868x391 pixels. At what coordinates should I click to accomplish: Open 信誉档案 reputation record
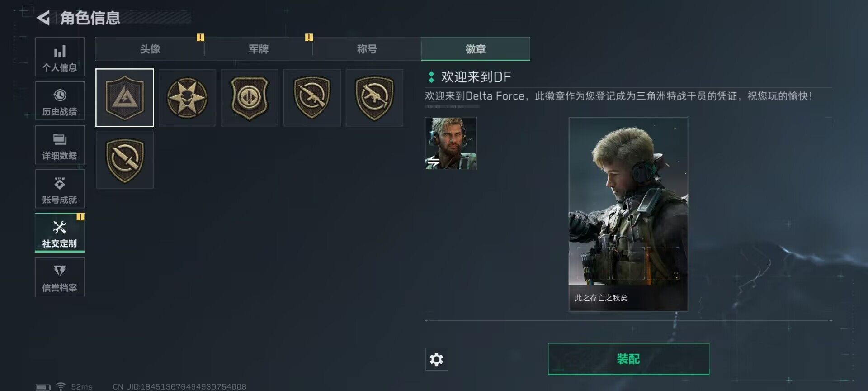(x=60, y=277)
